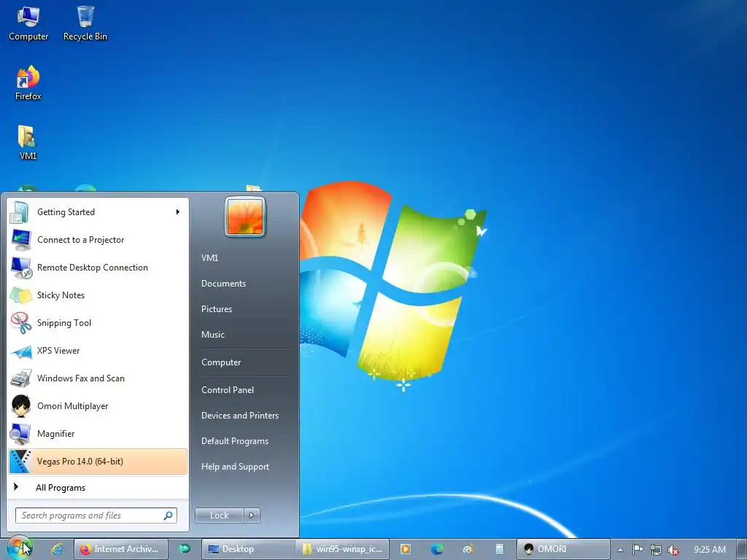The image size is (747, 560).
Task: Show hidden tray icons arrow
Action: [620, 550]
